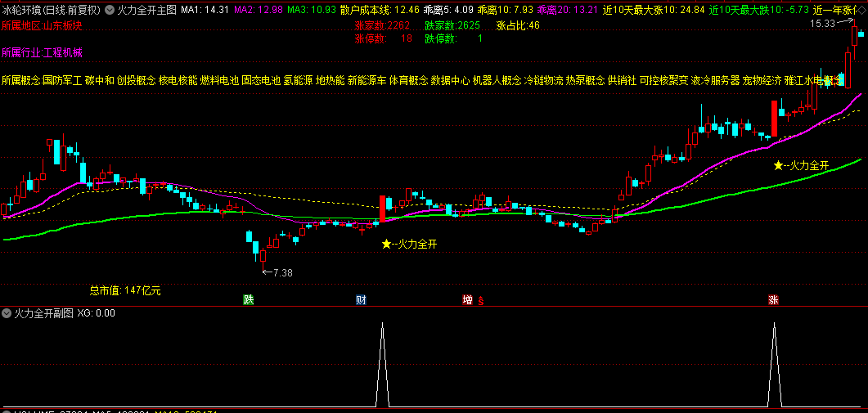868x413 pixels.
Task: Click the green MA3: 10.93 label
Action: [312, 10]
